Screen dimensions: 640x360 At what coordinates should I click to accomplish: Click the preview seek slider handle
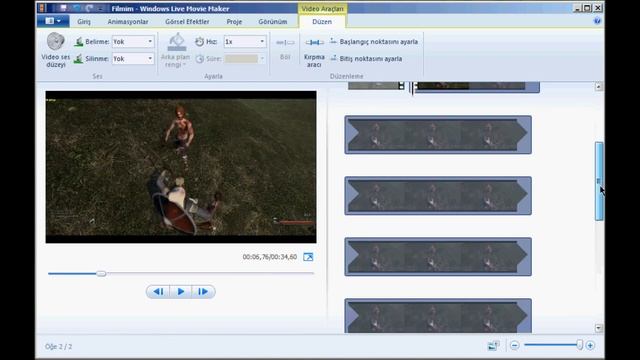(101, 273)
